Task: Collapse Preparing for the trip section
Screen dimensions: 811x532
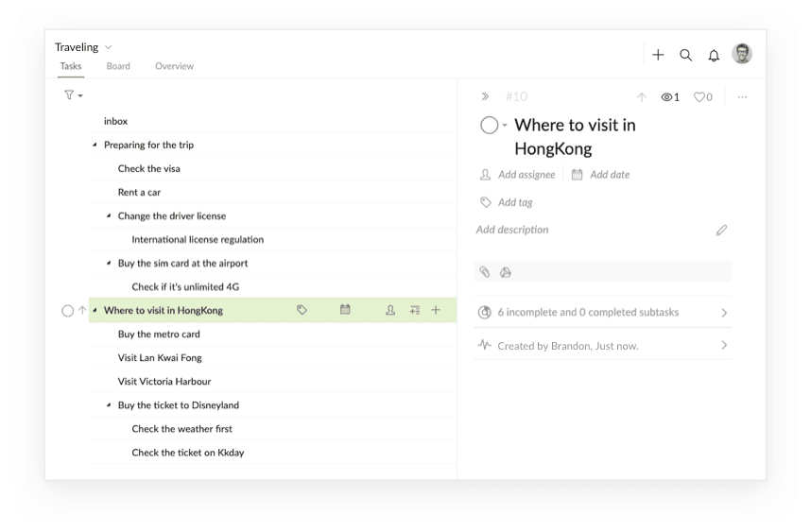Action: click(95, 145)
